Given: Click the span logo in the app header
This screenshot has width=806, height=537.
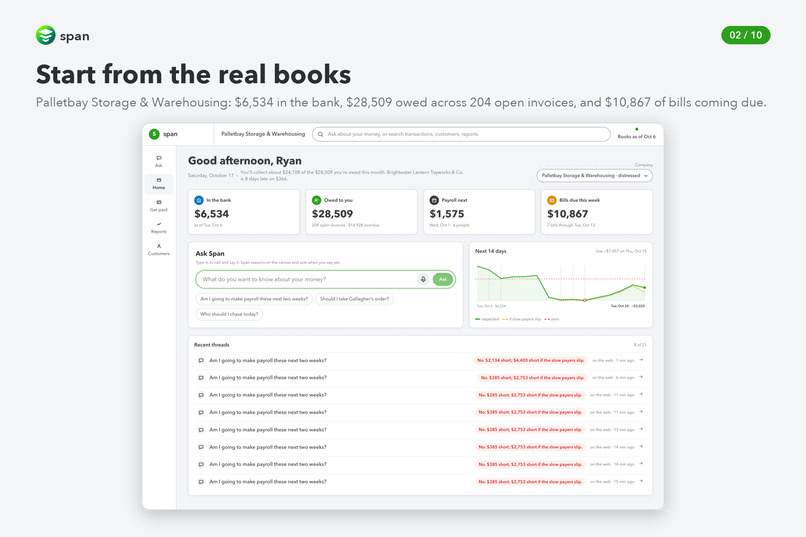Looking at the screenshot, I should click(x=154, y=134).
